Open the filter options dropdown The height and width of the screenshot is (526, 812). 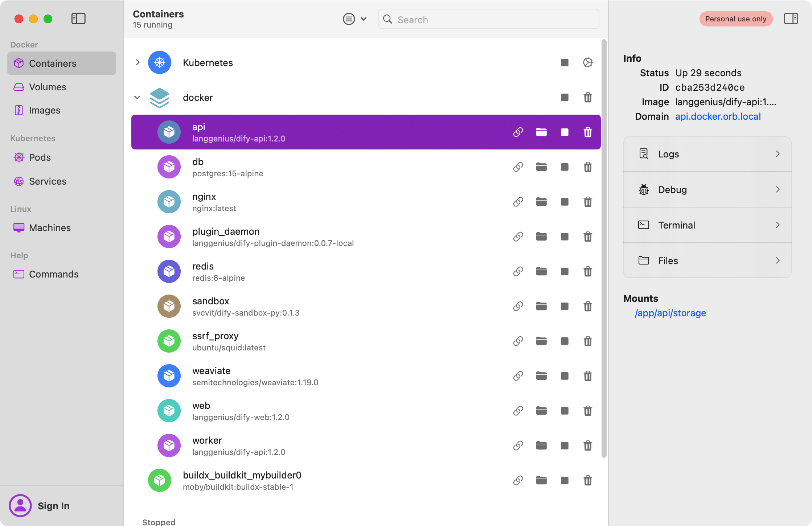pyautogui.click(x=354, y=19)
